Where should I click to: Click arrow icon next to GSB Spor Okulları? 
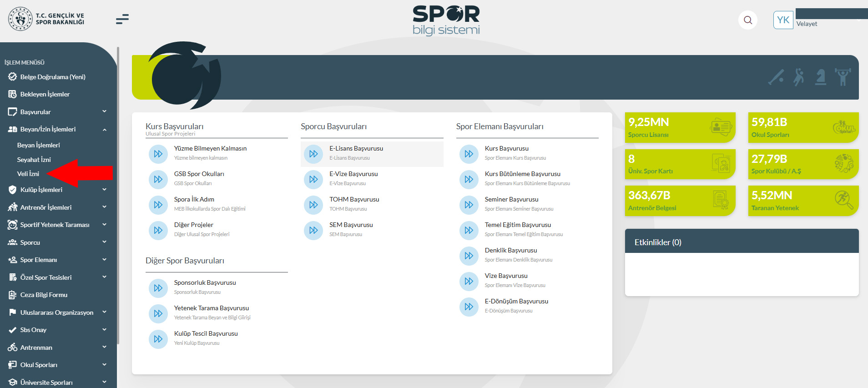[x=158, y=179]
